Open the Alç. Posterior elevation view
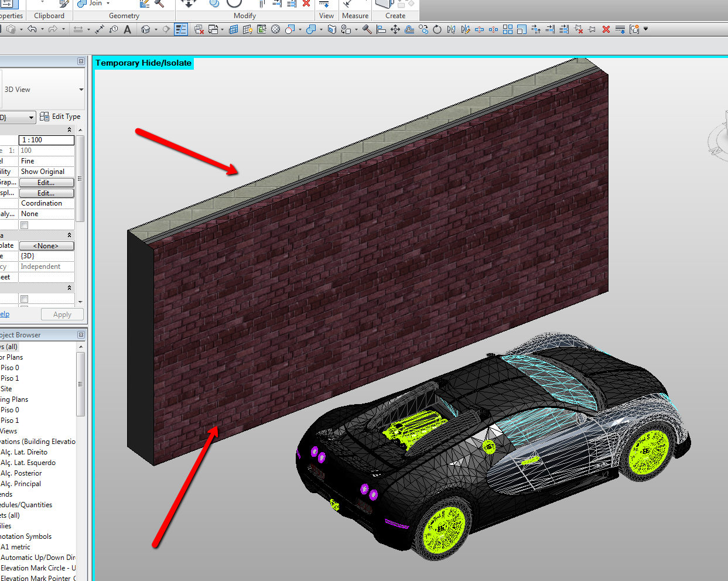Viewport: 728px width, 581px height. (21, 473)
